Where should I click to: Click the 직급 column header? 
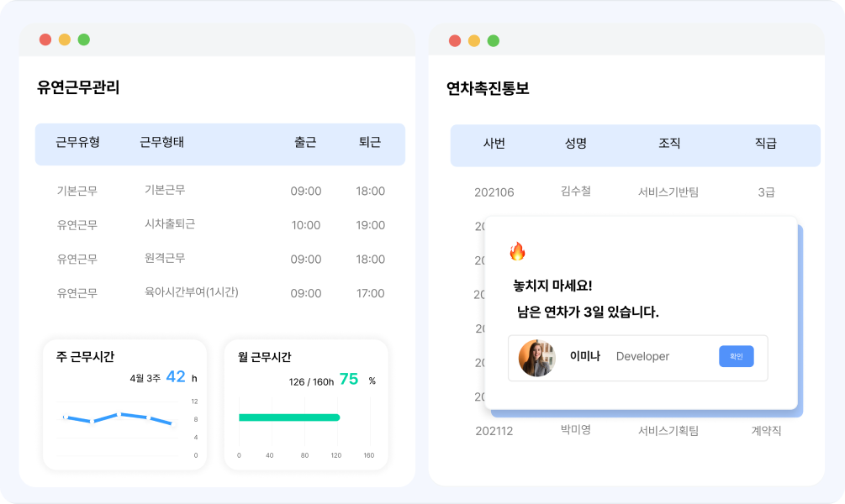click(x=765, y=144)
